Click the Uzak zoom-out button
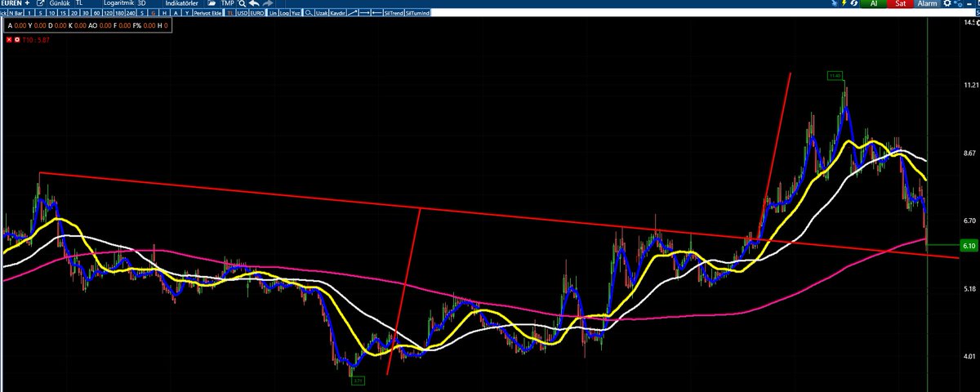This screenshot has width=980, height=392. pyautogui.click(x=322, y=13)
